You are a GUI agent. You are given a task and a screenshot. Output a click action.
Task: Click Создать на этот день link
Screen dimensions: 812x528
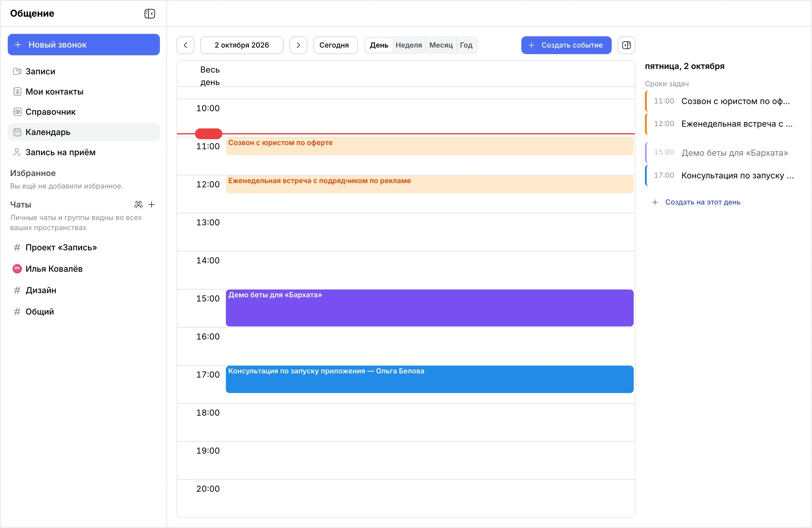(x=696, y=202)
